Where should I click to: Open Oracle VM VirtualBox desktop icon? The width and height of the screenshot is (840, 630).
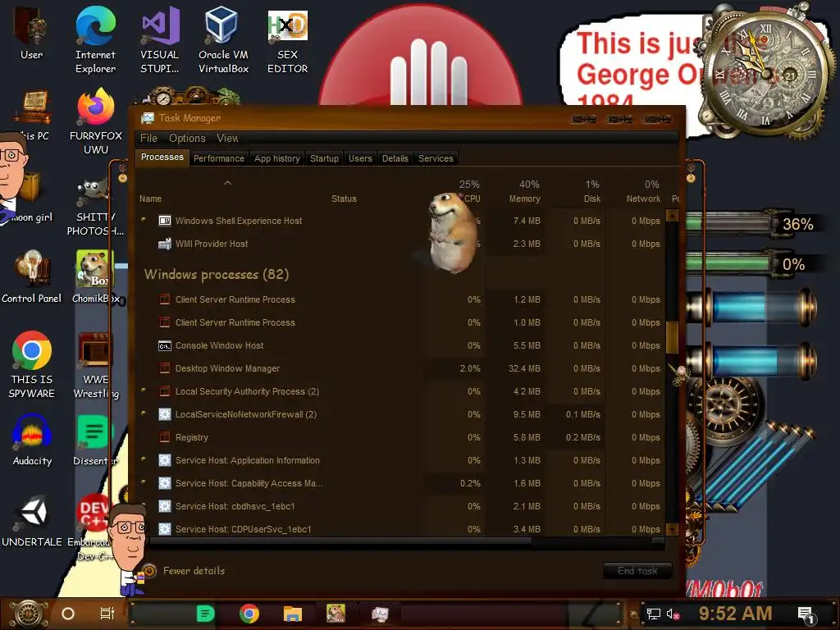click(223, 40)
